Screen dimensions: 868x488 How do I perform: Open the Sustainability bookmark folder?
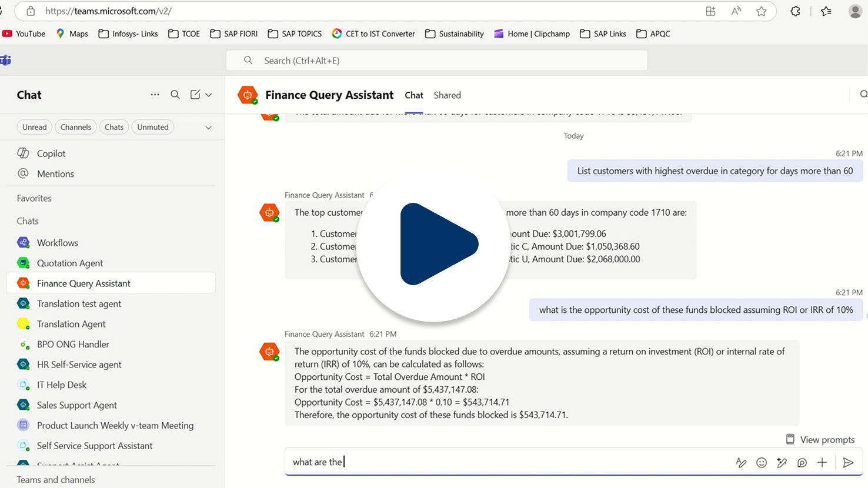455,34
